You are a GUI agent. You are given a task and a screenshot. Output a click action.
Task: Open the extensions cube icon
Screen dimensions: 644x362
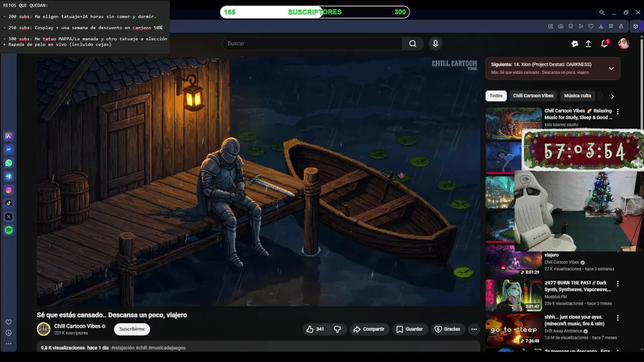(635, 26)
